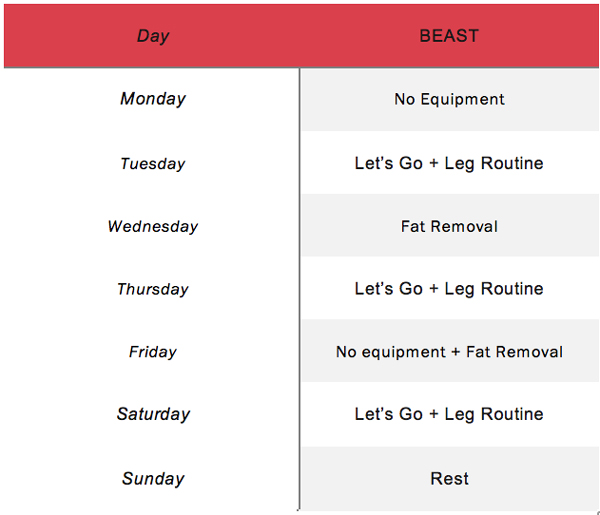Image resolution: width=600 pixels, height=515 pixels.
Task: Select the Sunday row label
Action: (x=152, y=479)
